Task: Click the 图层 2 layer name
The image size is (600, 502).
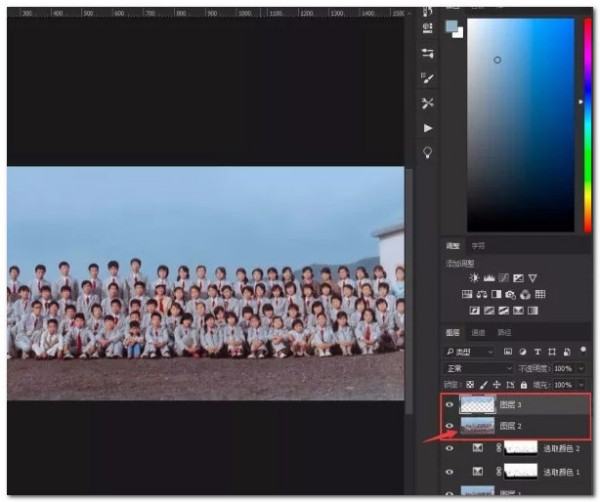Action: [x=510, y=426]
